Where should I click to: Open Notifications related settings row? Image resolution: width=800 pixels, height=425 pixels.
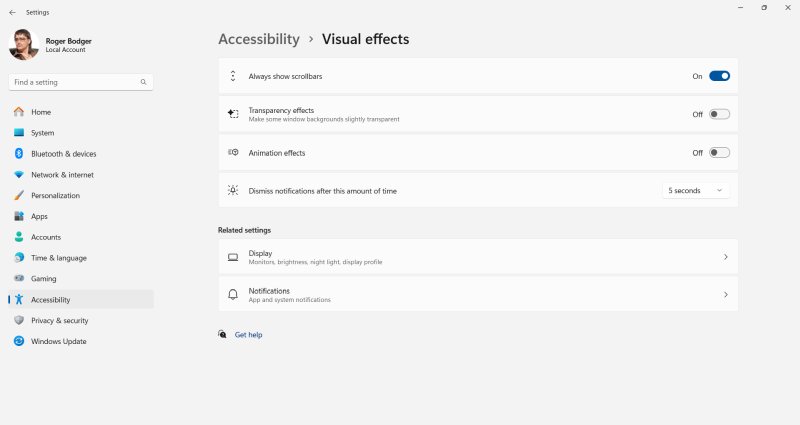coord(478,294)
